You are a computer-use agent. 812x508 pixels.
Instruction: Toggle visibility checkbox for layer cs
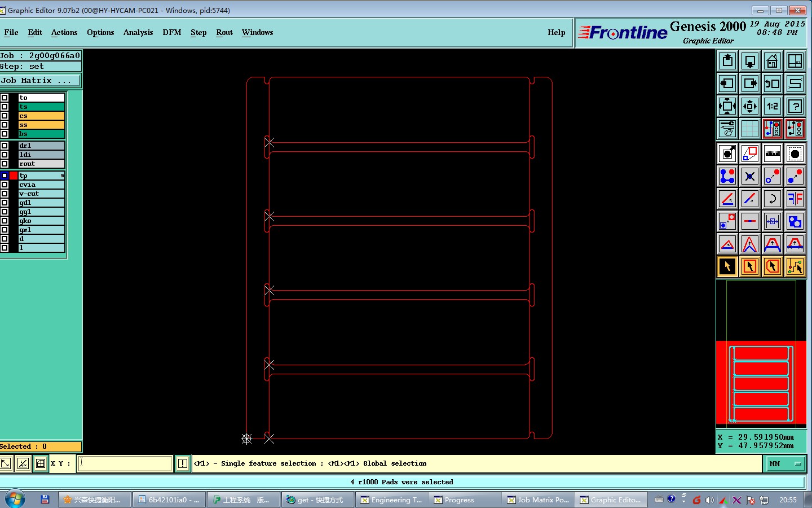point(5,116)
